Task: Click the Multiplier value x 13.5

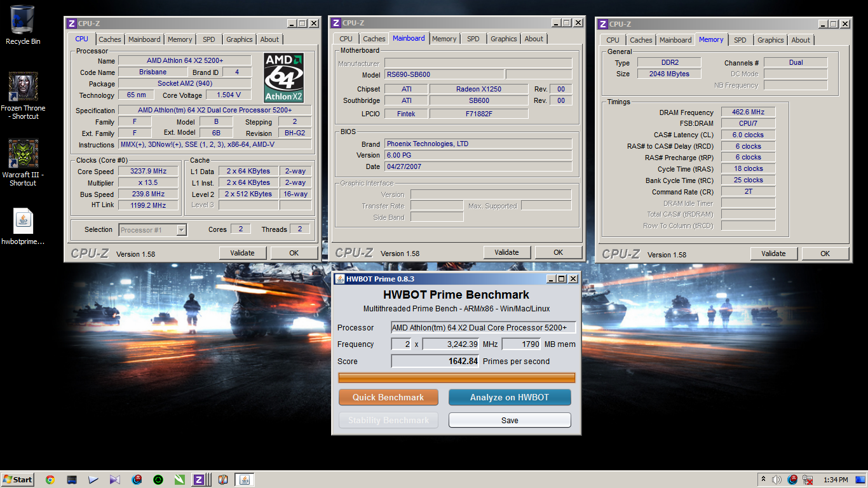Action: (149, 183)
